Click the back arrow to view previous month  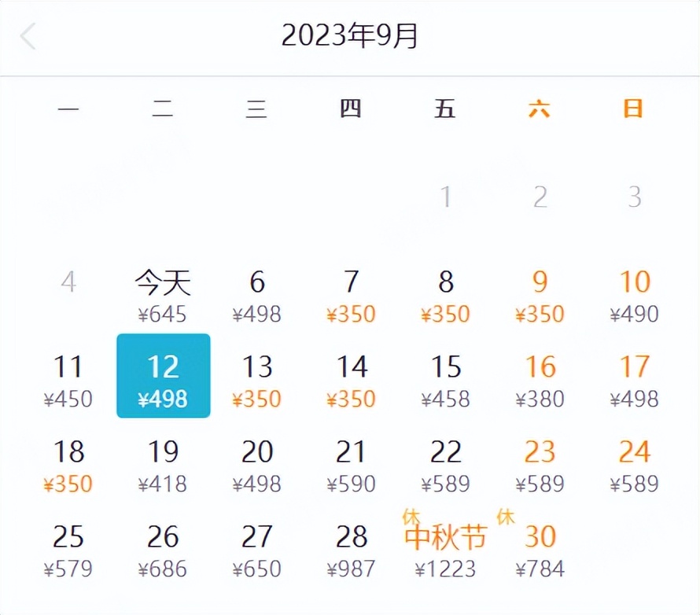tap(29, 35)
